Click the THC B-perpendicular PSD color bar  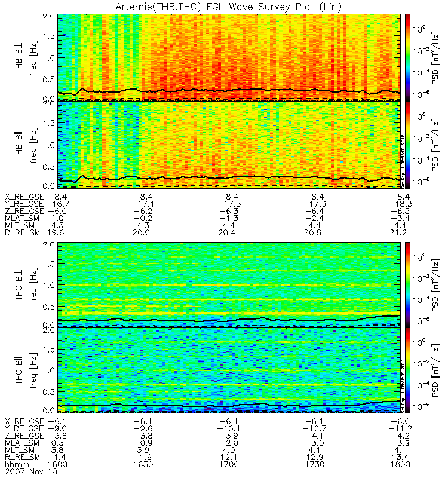click(407, 285)
